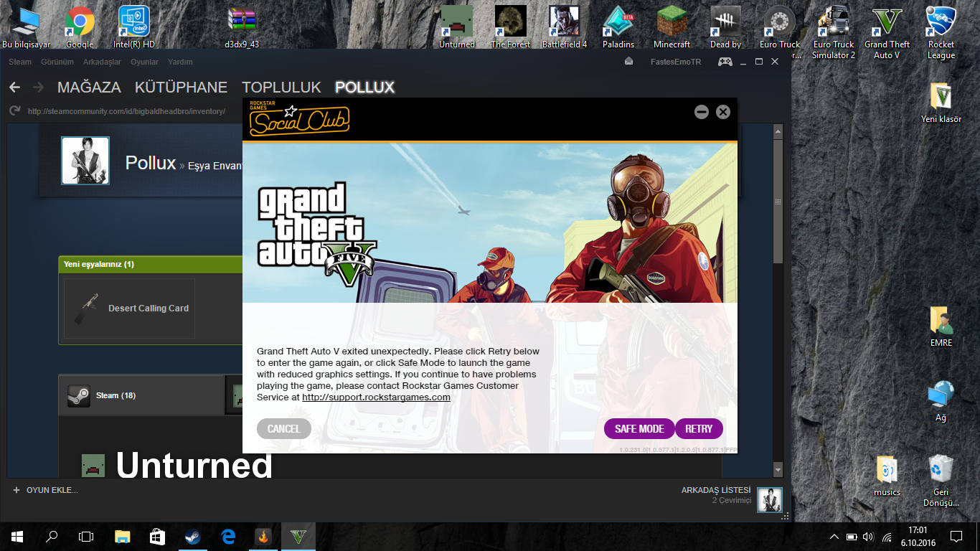Click Pollux profile avatar in Steam

click(x=85, y=161)
